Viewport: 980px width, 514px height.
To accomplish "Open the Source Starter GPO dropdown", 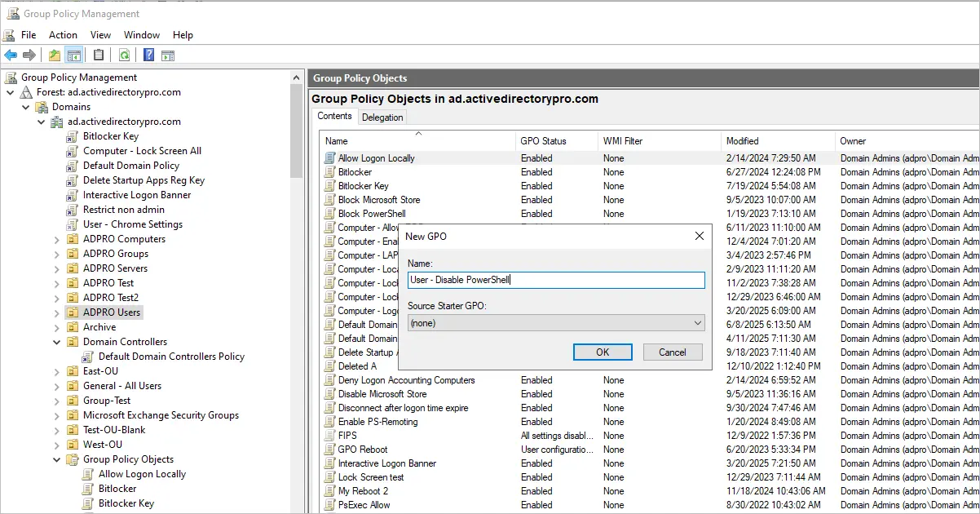I will click(x=556, y=323).
